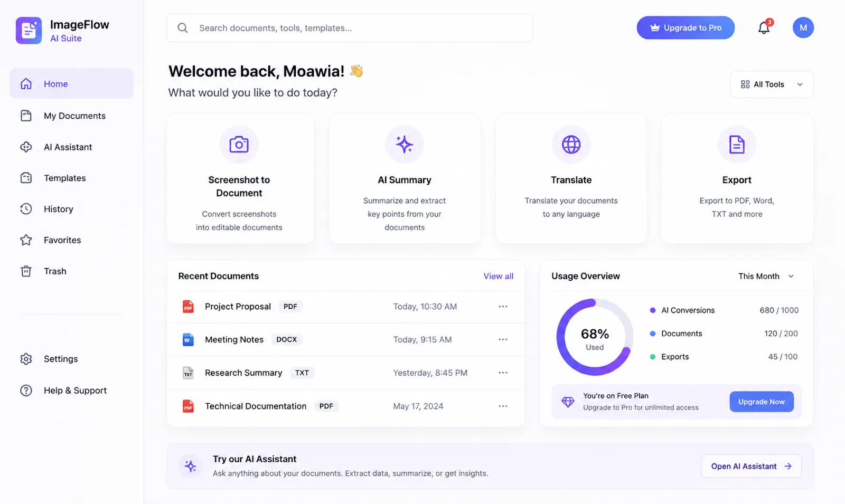This screenshot has width=845, height=504.
Task: Open more options for Meeting Notes
Action: click(x=503, y=339)
